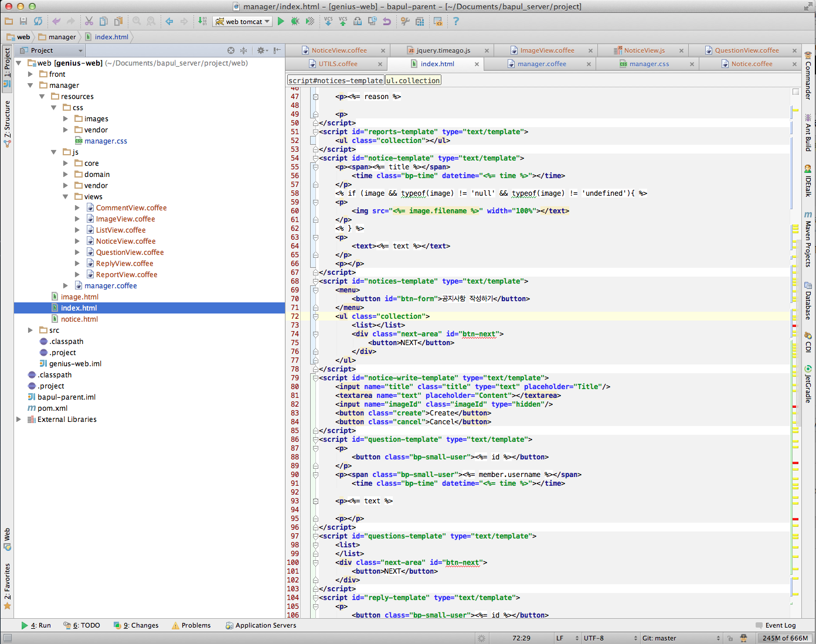Click the green Run button in toolbar

pyautogui.click(x=281, y=21)
